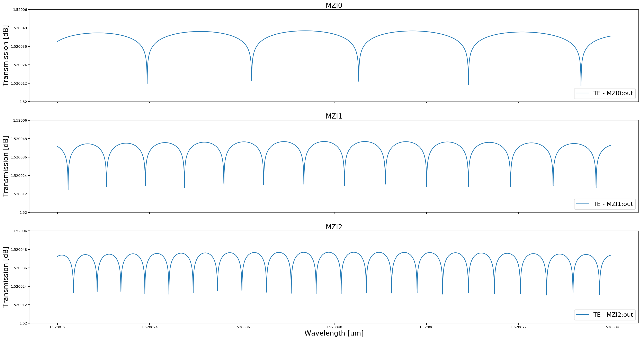Click the MZI0 plot title
This screenshot has height=338, width=644.
pos(334,5)
